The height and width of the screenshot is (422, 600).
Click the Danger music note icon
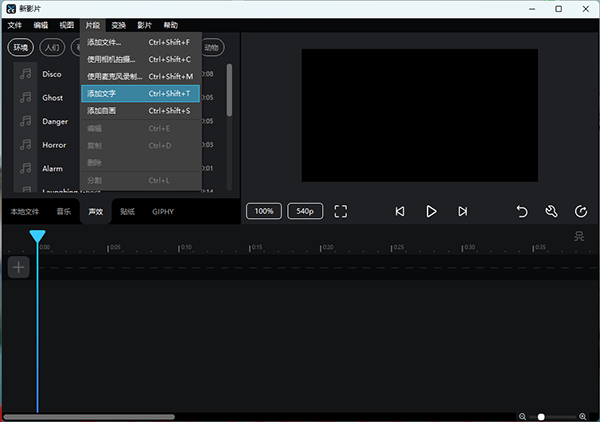point(26,121)
